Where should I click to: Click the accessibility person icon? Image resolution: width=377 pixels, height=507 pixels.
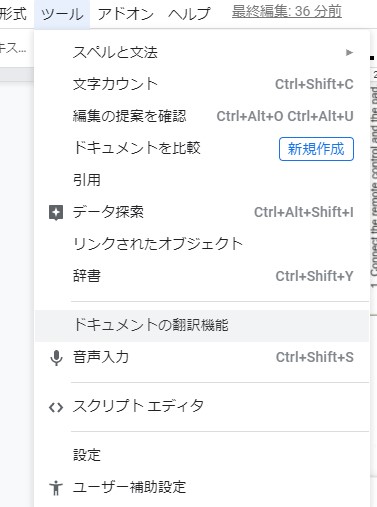coord(56,488)
